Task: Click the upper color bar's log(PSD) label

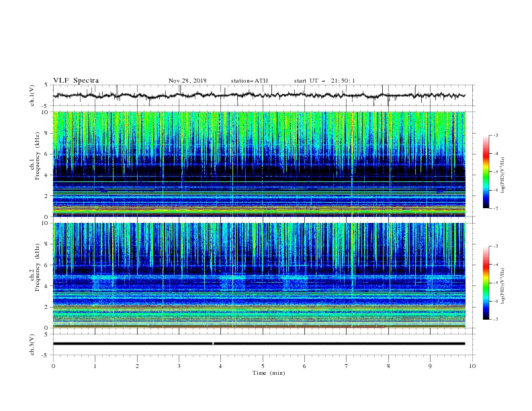Action: 503,175
